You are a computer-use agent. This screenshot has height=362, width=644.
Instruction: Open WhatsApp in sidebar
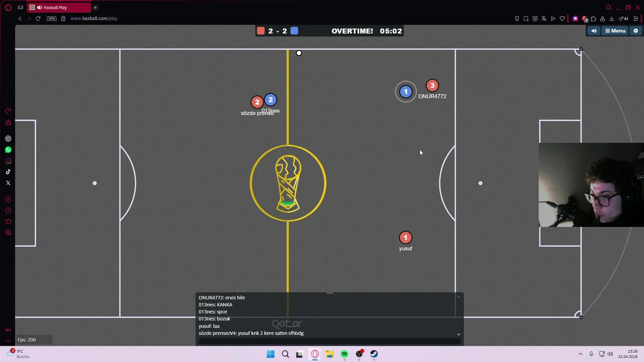(8, 150)
